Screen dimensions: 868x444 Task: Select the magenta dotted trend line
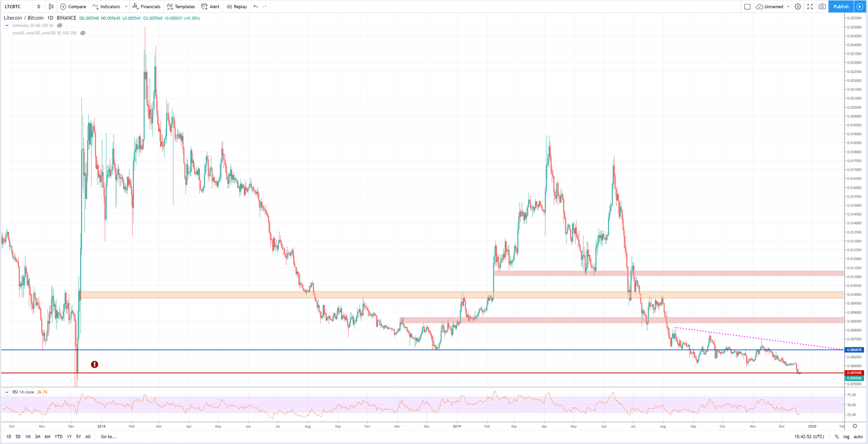[x=759, y=338]
